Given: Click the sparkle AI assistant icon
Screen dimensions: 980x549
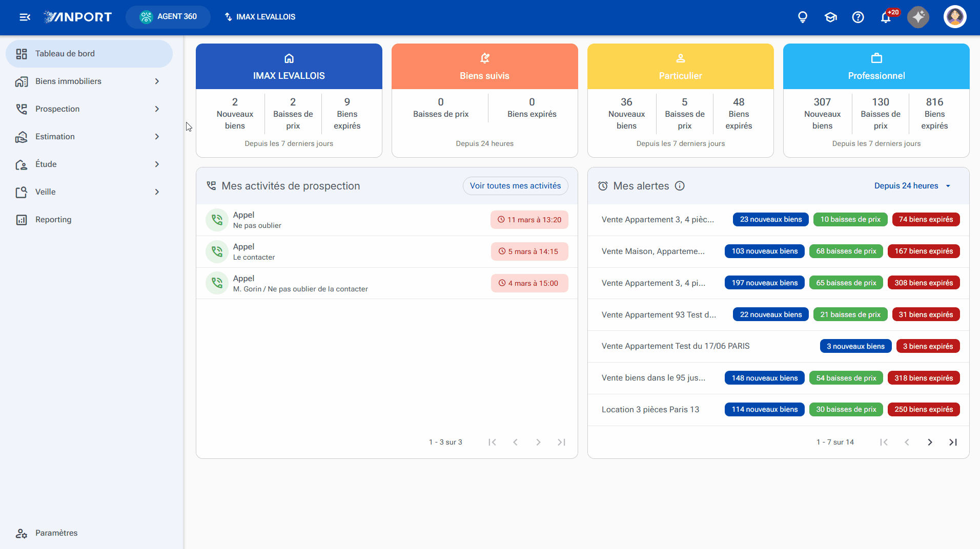Looking at the screenshot, I should 918,17.
